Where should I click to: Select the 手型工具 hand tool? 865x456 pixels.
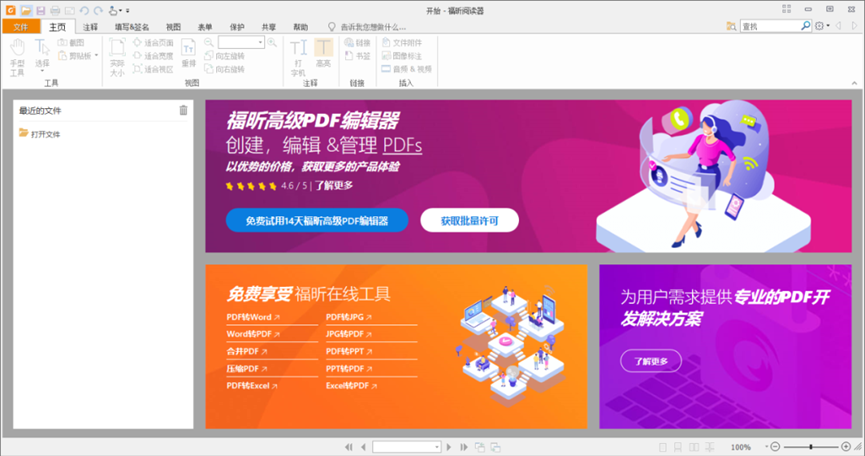pos(17,57)
